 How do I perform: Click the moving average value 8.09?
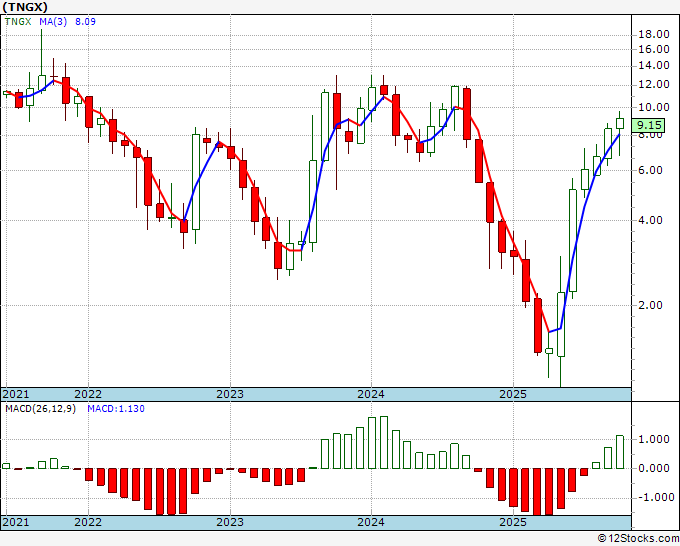[85, 21]
